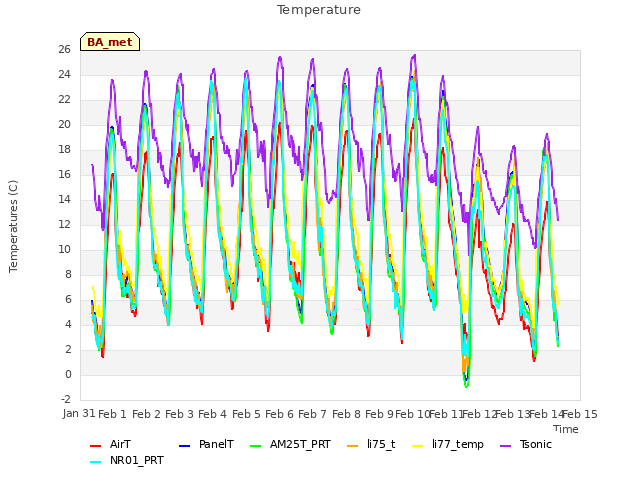This screenshot has height=480, width=640.
Task: Select the li75_t legend label
Action: 381,444
